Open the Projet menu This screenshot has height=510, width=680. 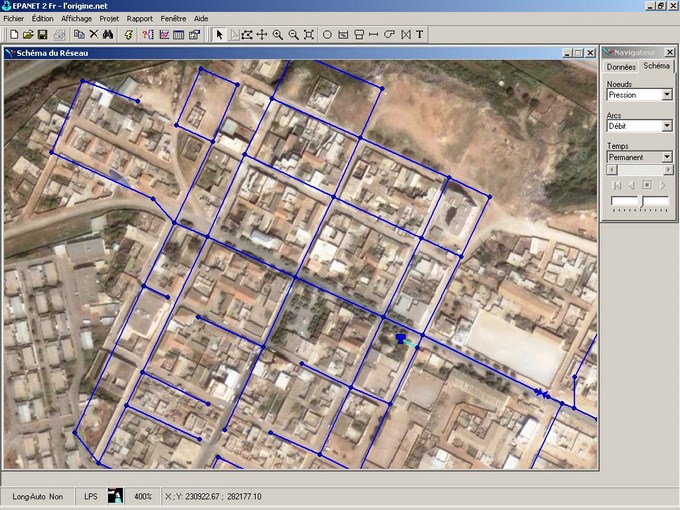coord(109,18)
